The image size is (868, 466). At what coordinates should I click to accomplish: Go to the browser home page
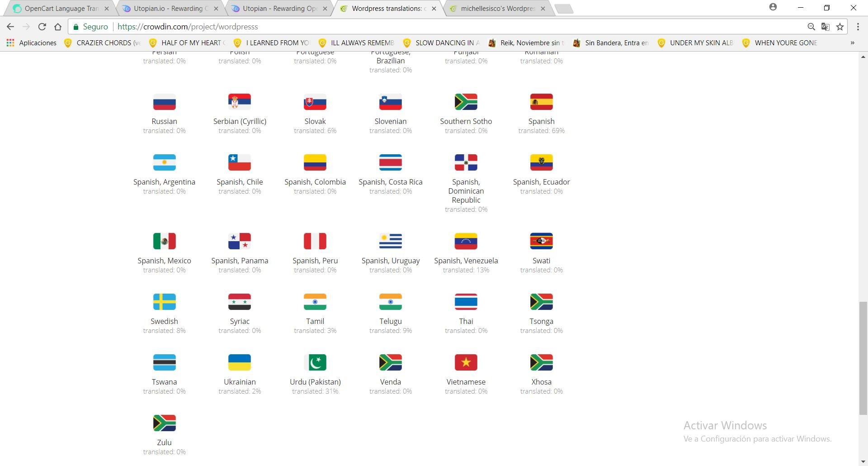[x=58, y=27]
